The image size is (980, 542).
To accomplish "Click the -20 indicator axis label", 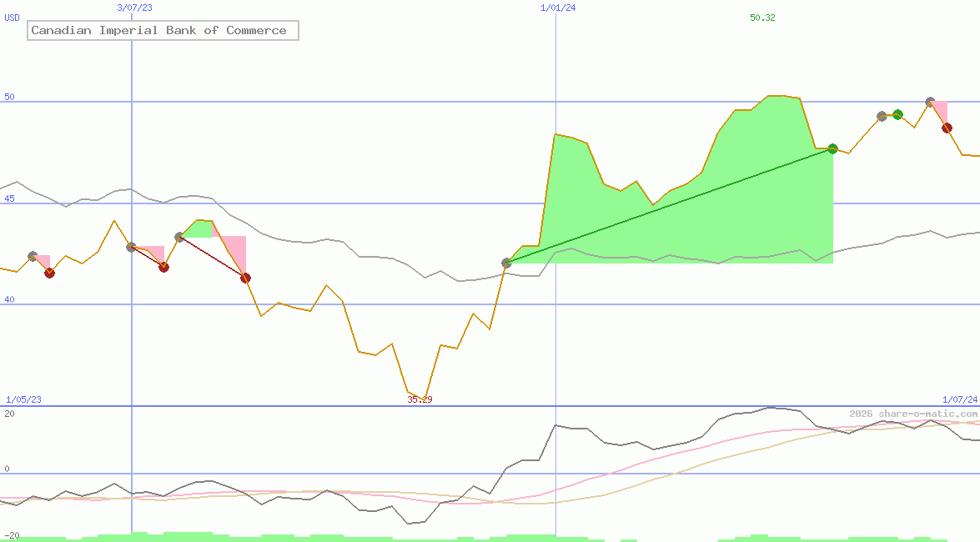I will [12, 536].
